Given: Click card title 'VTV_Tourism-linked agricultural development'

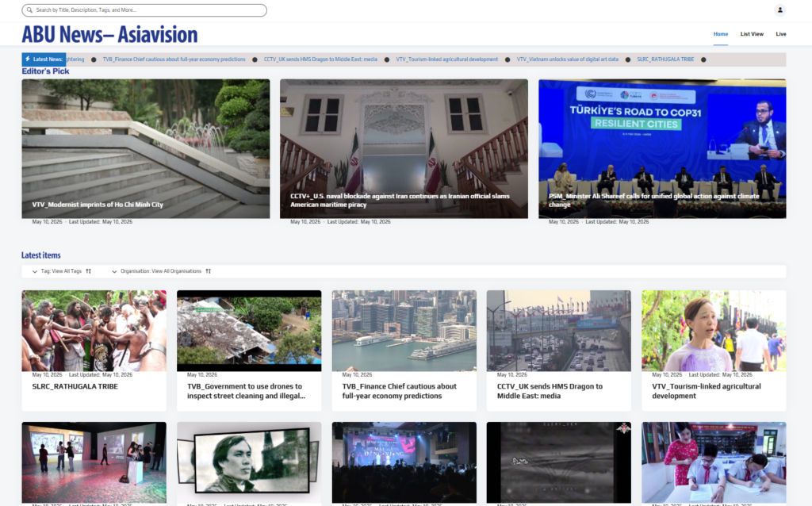Looking at the screenshot, I should click(x=707, y=391).
